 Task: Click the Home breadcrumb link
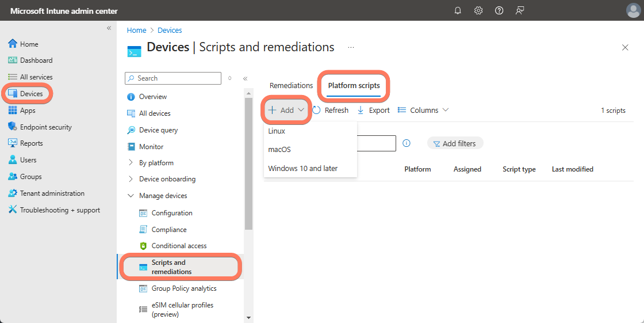click(x=136, y=31)
